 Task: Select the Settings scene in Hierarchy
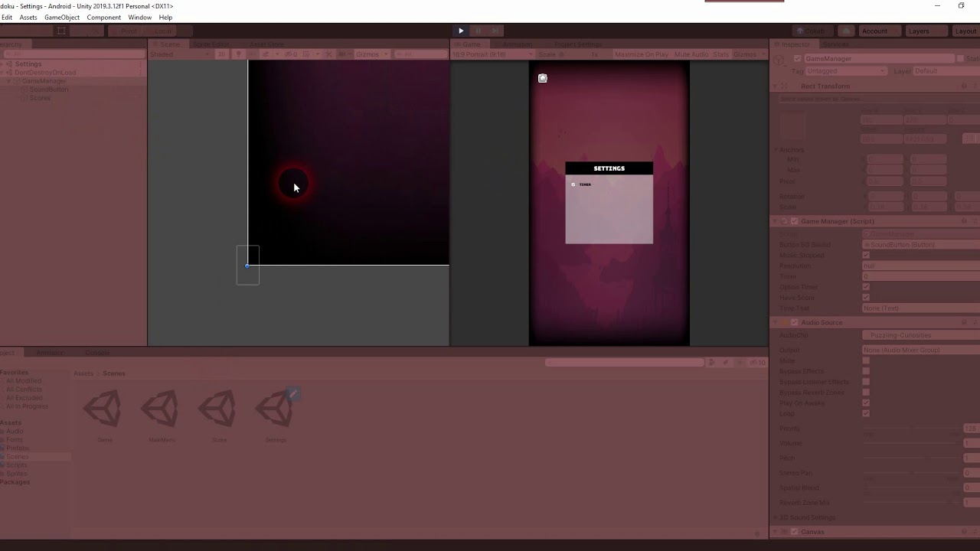point(28,64)
